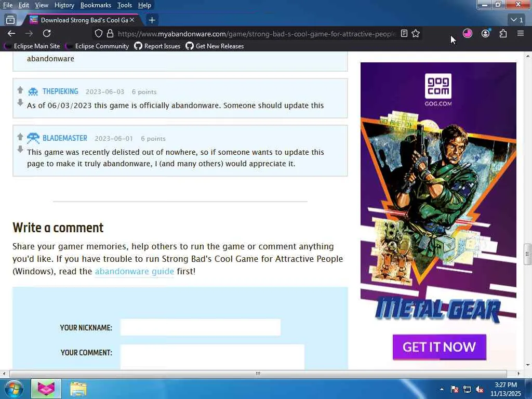Focus the Your Comment text area
This screenshot has width=532, height=399.
[212, 356]
